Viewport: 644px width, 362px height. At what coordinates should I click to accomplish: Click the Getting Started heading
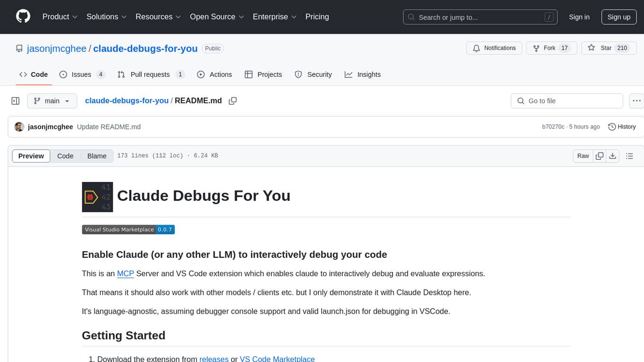click(124, 335)
